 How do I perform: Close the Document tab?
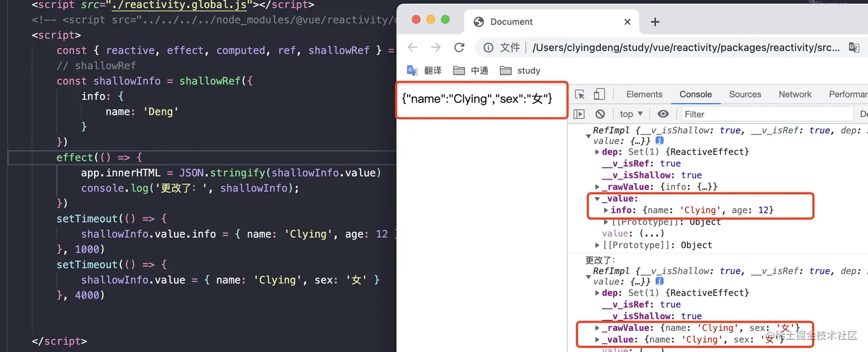(627, 22)
